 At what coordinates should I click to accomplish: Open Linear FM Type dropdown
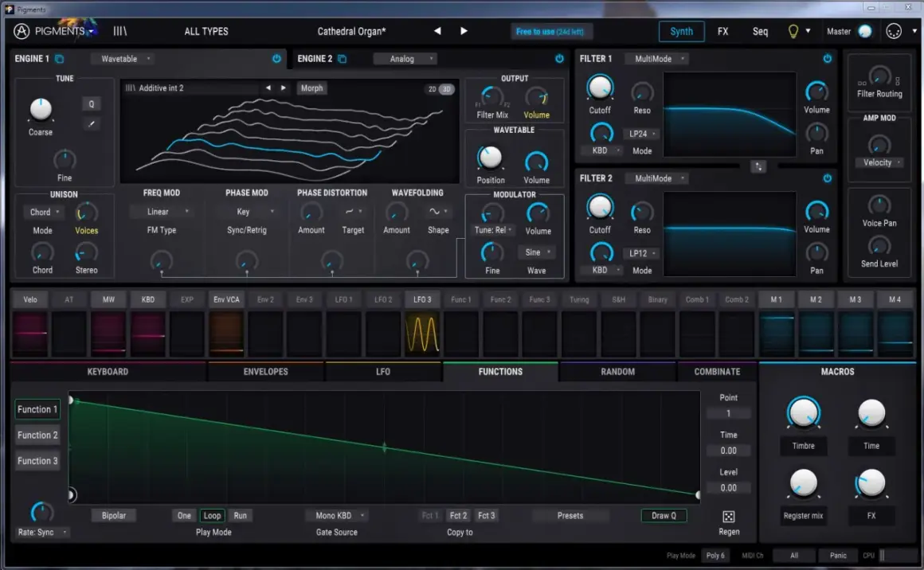click(x=162, y=212)
